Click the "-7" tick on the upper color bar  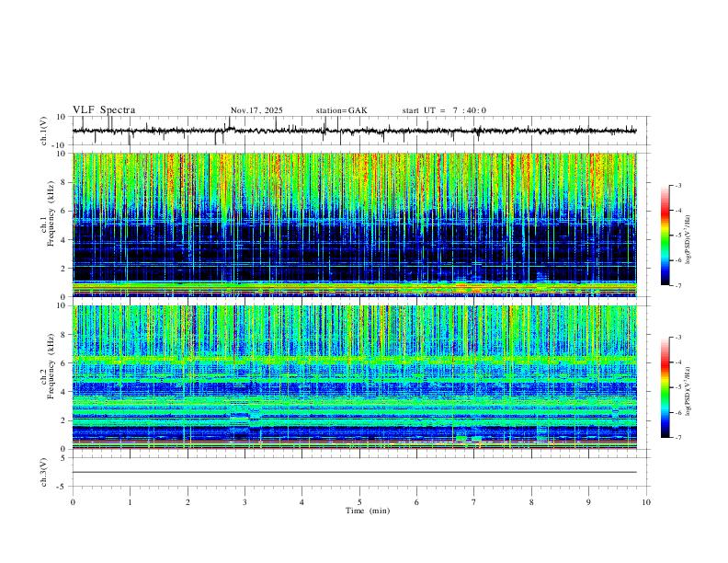[678, 285]
